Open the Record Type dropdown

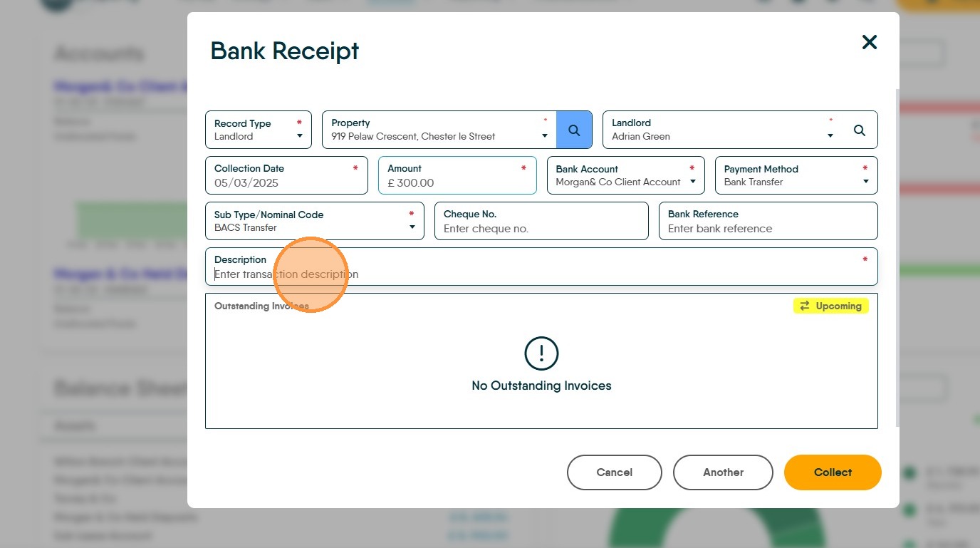[x=259, y=130]
